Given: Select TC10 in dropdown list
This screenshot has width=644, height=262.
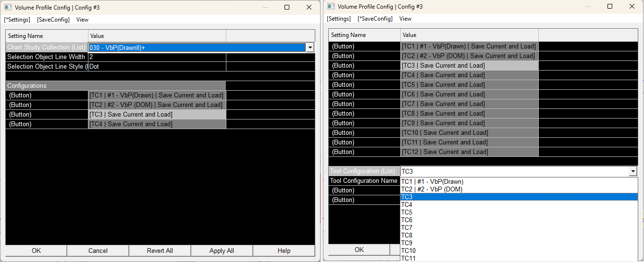Looking at the screenshot, I should pyautogui.click(x=519, y=251).
